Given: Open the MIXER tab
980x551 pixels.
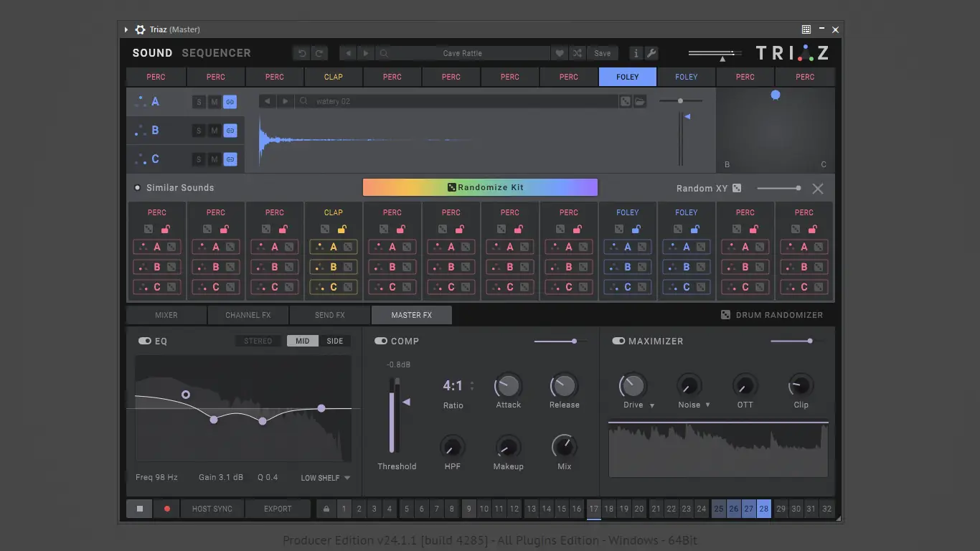Looking at the screenshot, I should point(166,315).
